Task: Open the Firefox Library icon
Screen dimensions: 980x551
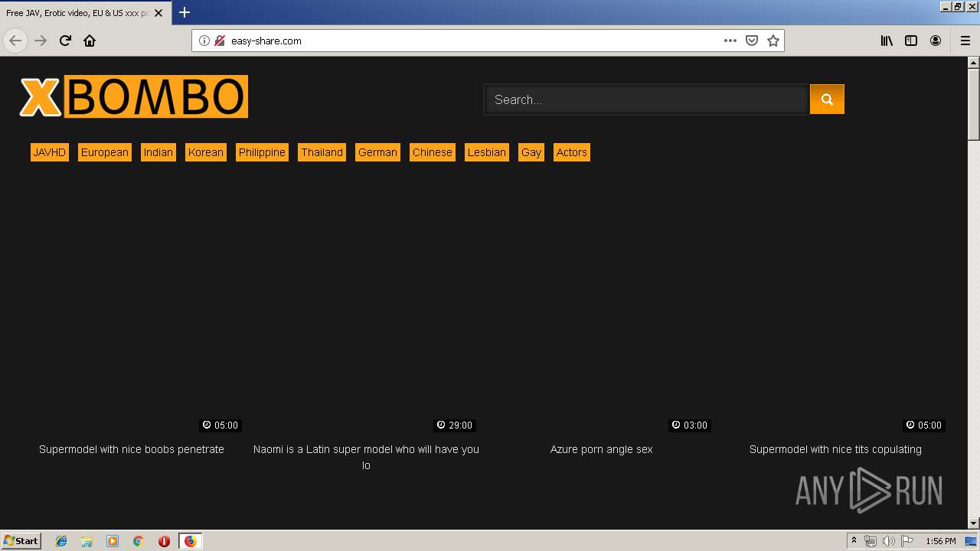Action: click(887, 41)
